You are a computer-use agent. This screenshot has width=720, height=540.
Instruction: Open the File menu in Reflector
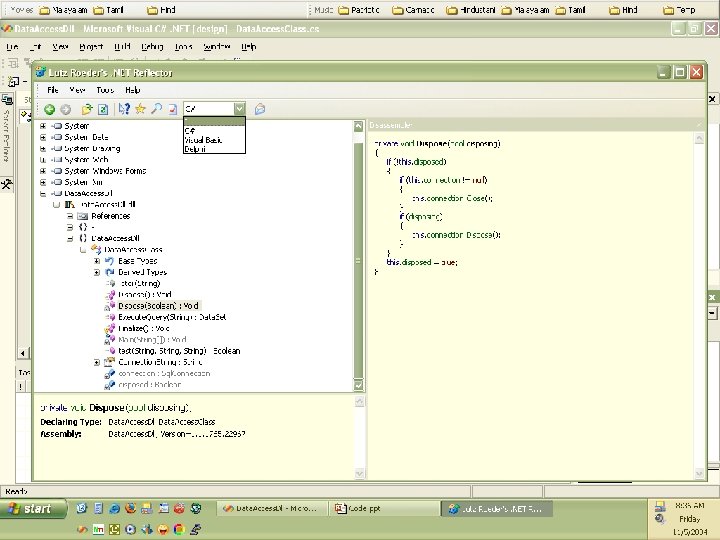coord(52,90)
